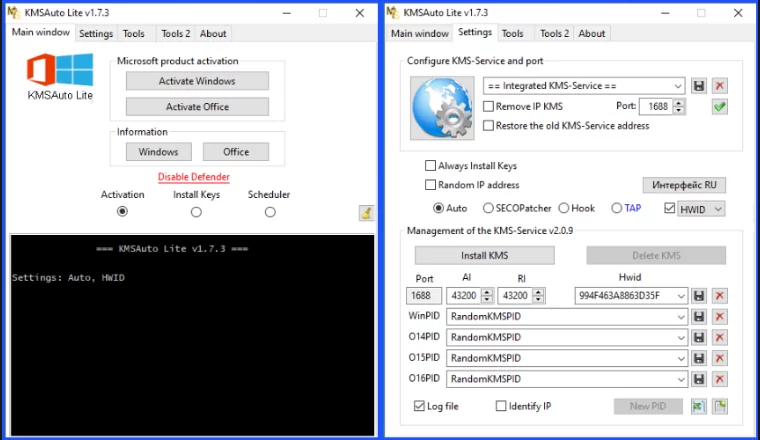Screen dimensions: 760x440
Task: Save the Hwid value with floppy icon
Action: click(x=698, y=296)
